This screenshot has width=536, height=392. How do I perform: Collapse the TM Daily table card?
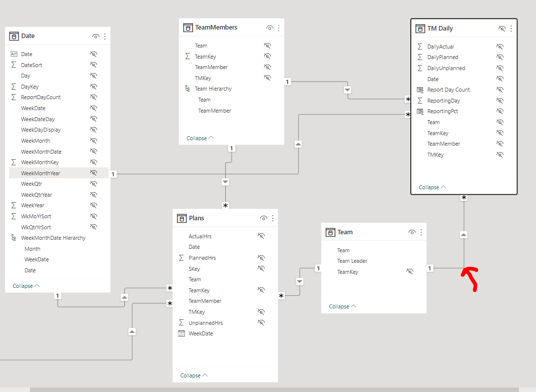(432, 187)
